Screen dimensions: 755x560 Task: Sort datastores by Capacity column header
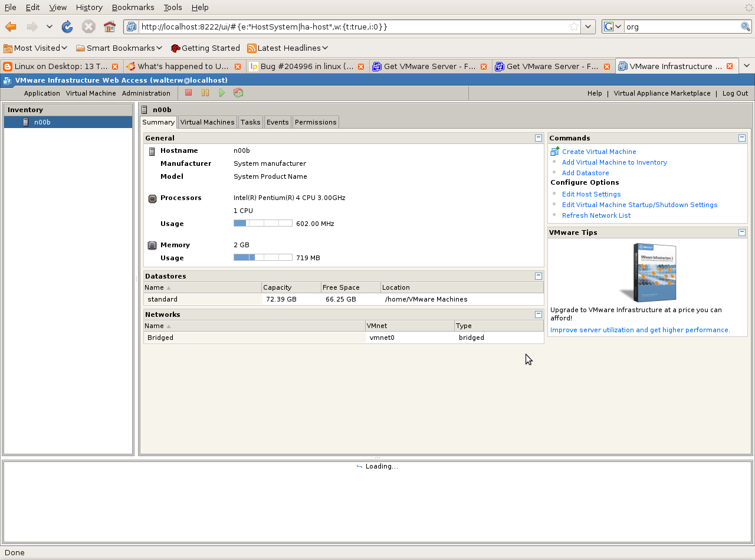point(291,287)
